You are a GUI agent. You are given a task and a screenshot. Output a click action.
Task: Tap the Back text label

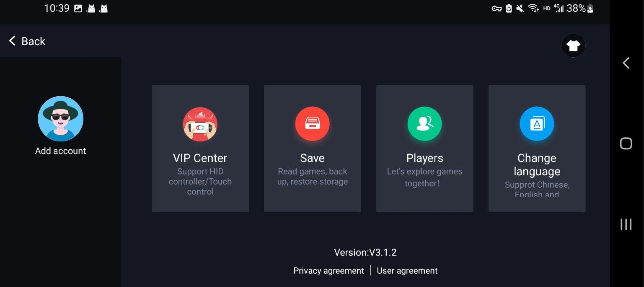click(x=34, y=41)
